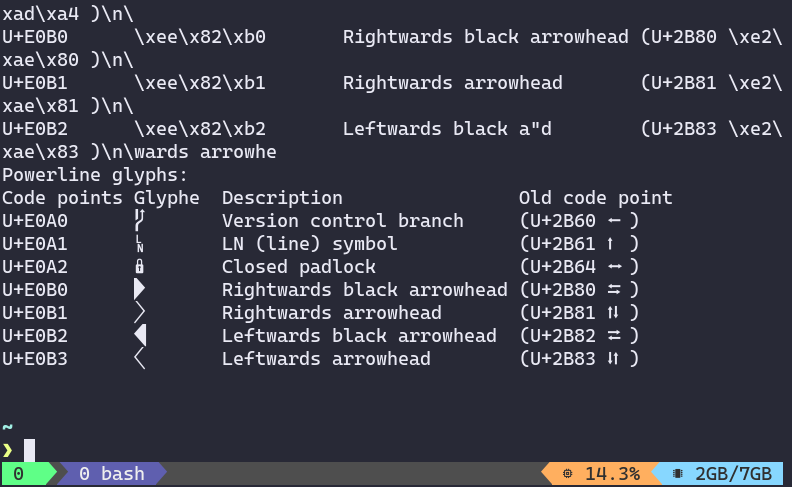Click the outlined leftwards arrowhead glyph
Screen dimensions: 792x487
tap(140, 359)
